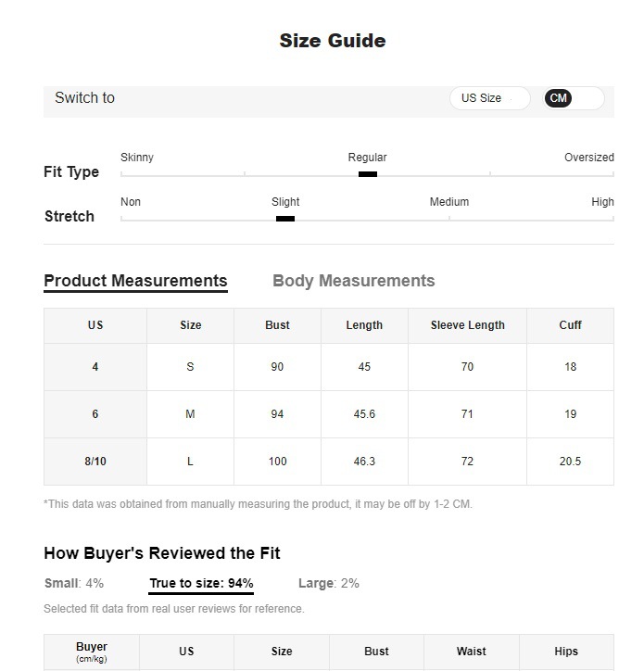Select the Product Measurements tab
The image size is (644, 671).
[135, 281]
